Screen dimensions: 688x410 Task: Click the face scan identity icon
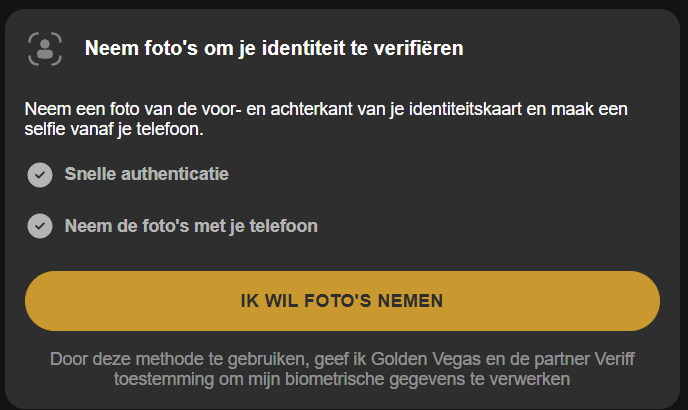[x=44, y=48]
